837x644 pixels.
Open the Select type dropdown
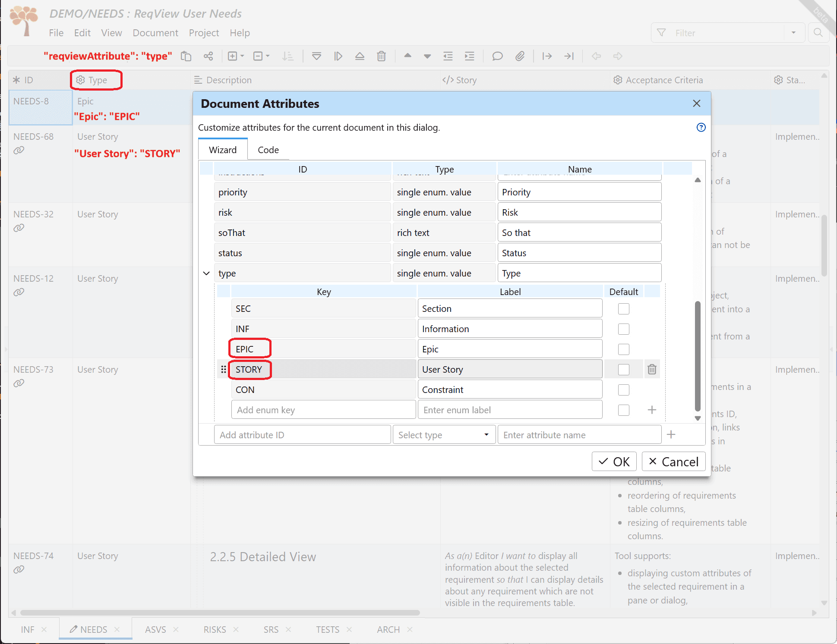[444, 434]
